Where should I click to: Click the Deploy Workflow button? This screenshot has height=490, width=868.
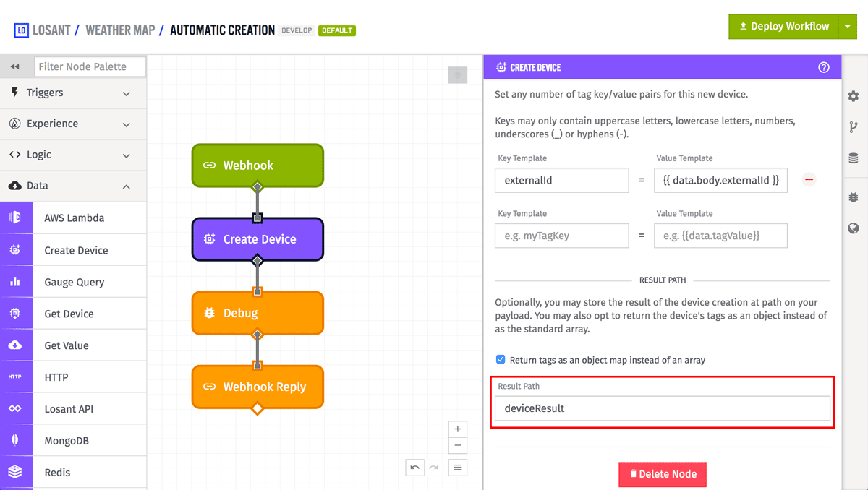tap(783, 27)
